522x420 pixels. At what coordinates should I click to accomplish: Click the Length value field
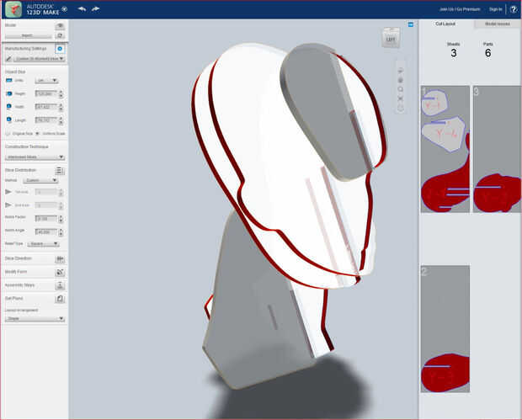pos(46,120)
